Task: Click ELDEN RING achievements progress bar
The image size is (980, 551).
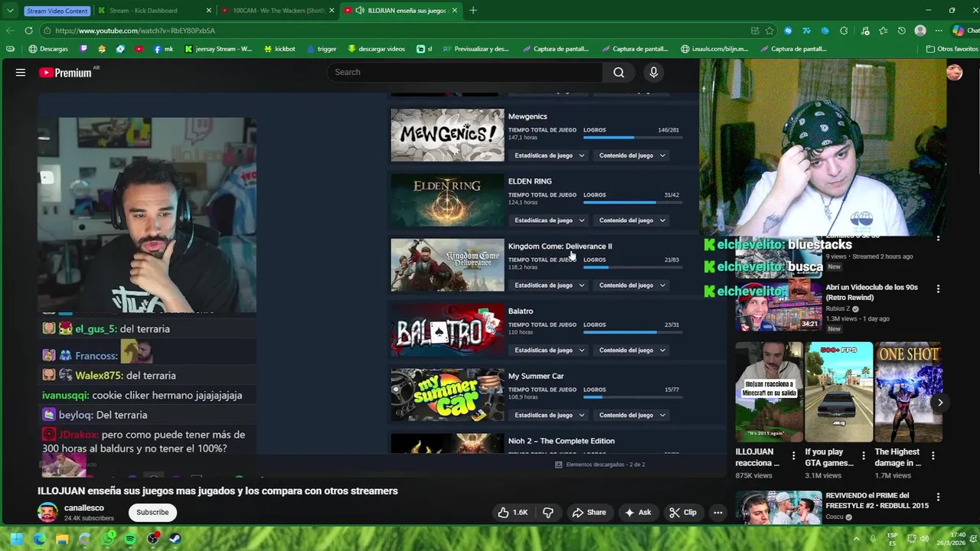Action: click(631, 203)
